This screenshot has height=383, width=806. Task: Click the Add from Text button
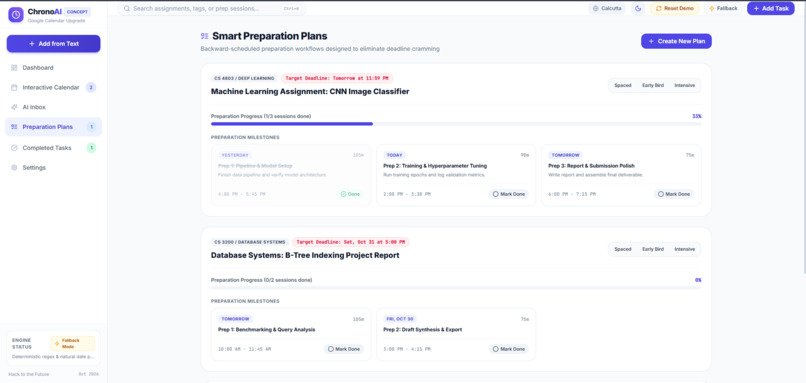(x=53, y=44)
